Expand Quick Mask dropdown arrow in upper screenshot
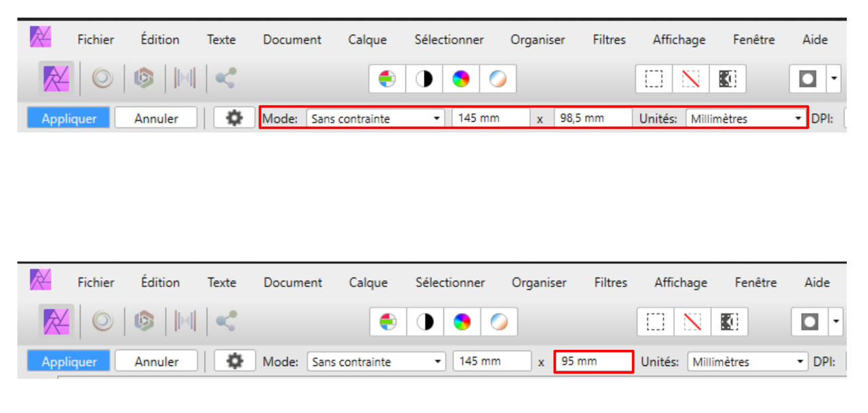 [834, 79]
